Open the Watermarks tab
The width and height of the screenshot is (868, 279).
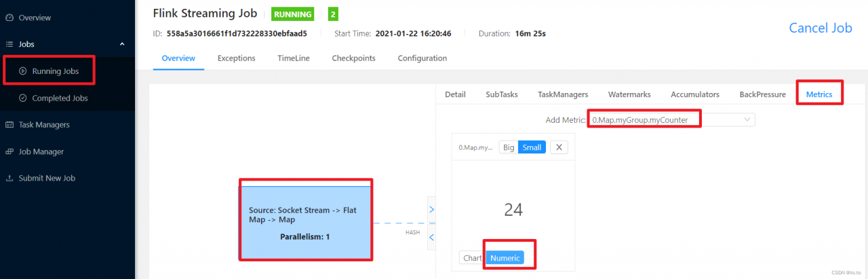(x=629, y=94)
